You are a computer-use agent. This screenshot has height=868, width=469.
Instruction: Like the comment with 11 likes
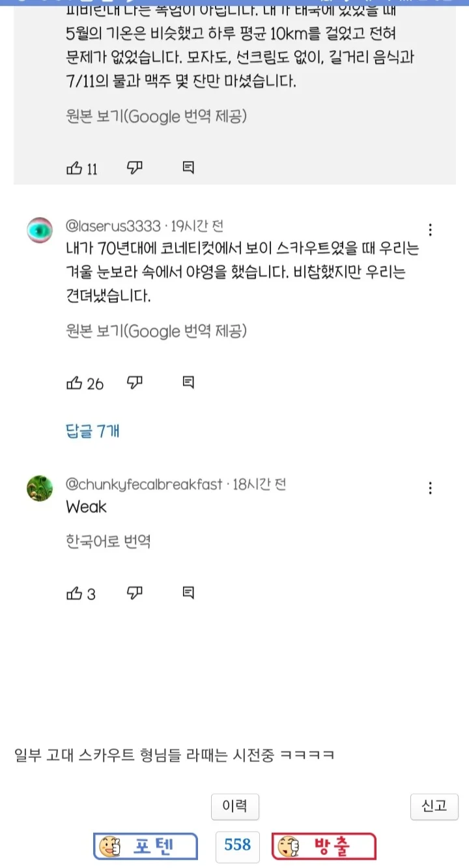coord(74,169)
